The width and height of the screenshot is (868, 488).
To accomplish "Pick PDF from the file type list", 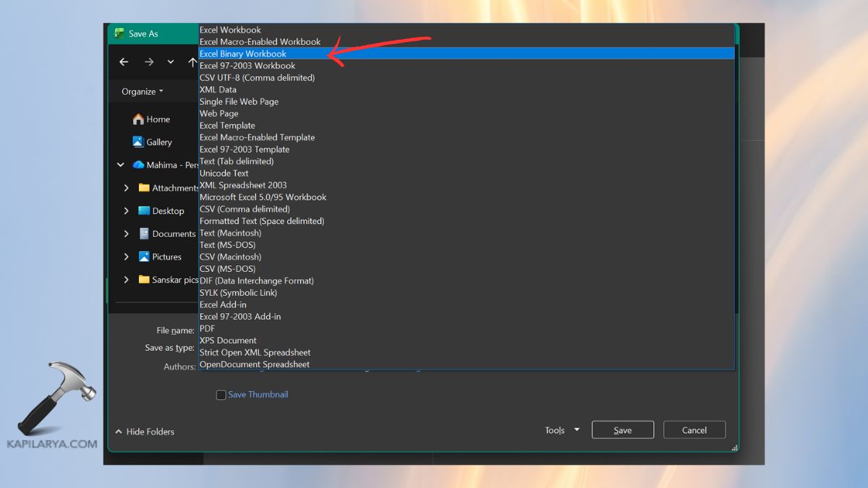I will click(208, 328).
